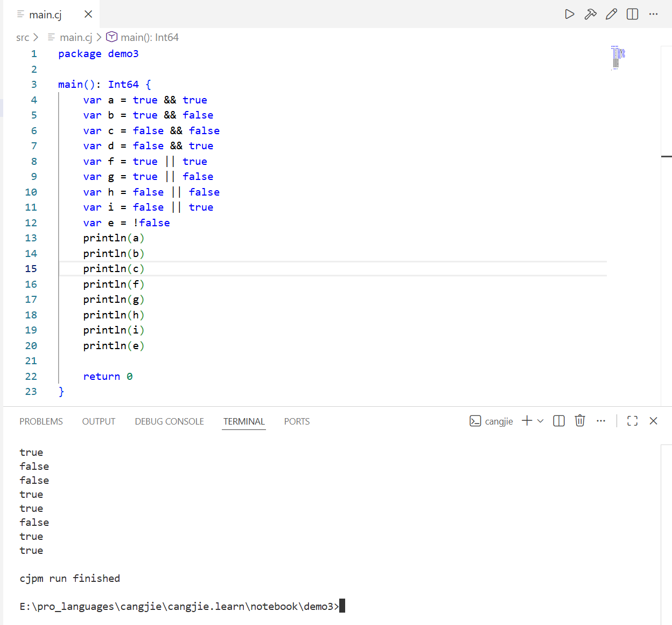
Task: Click line number 22 in the gutter
Action: (x=31, y=376)
